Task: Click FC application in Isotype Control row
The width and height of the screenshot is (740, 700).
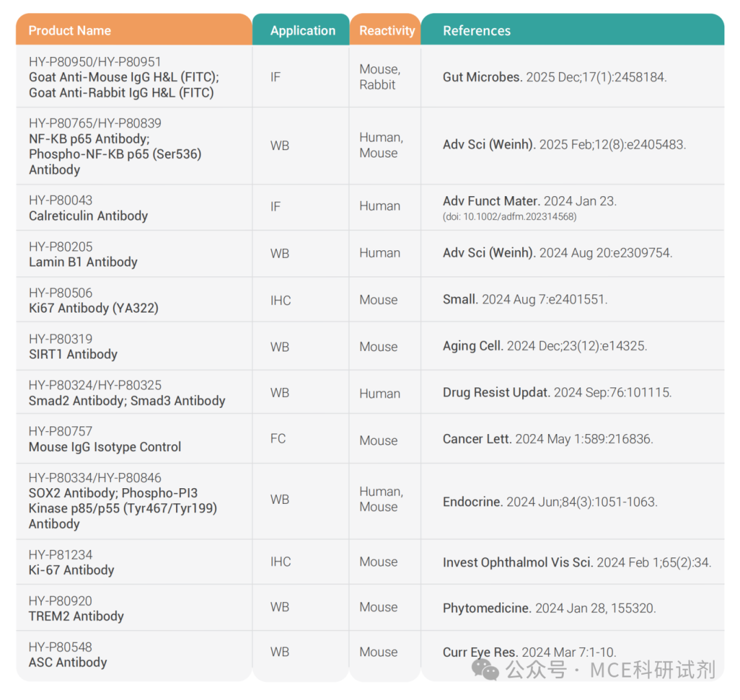Action: [278, 439]
